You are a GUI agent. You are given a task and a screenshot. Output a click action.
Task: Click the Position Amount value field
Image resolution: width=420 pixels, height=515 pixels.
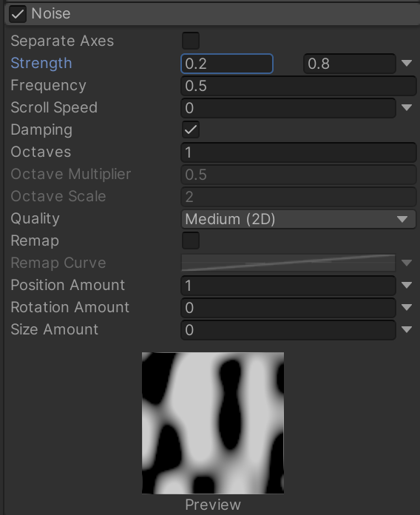coord(288,286)
